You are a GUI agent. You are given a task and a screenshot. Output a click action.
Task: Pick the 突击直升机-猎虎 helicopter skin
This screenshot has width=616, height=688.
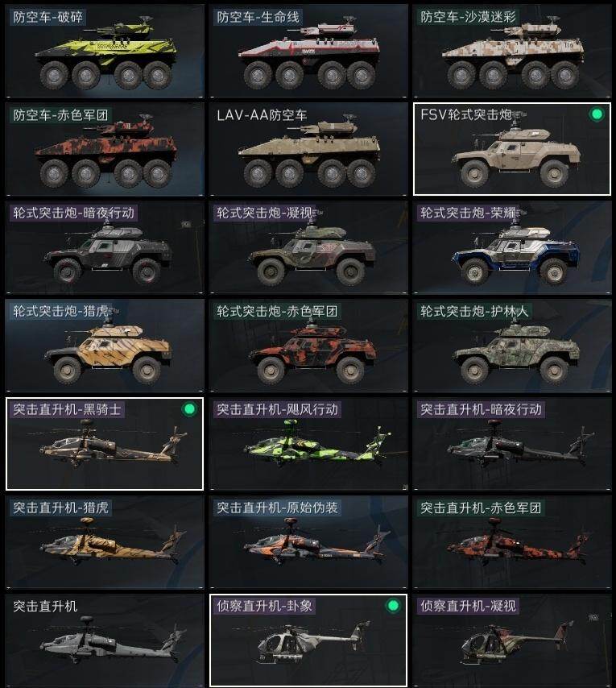point(105,542)
